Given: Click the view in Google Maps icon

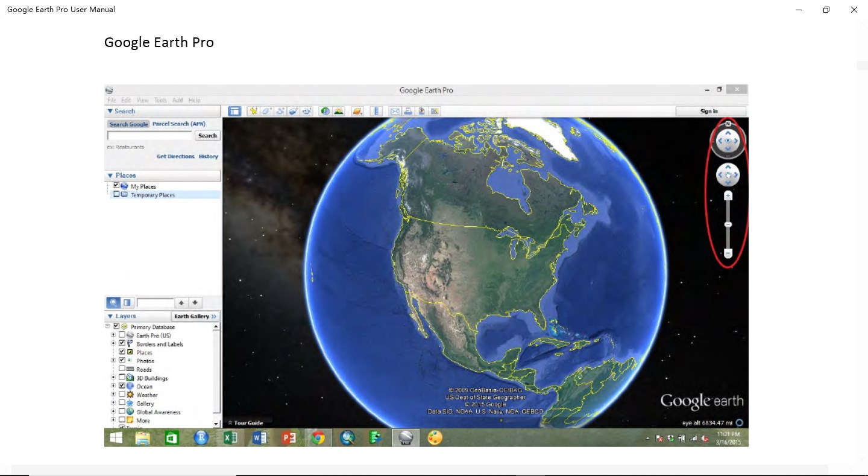Looking at the screenshot, I should coord(435,111).
